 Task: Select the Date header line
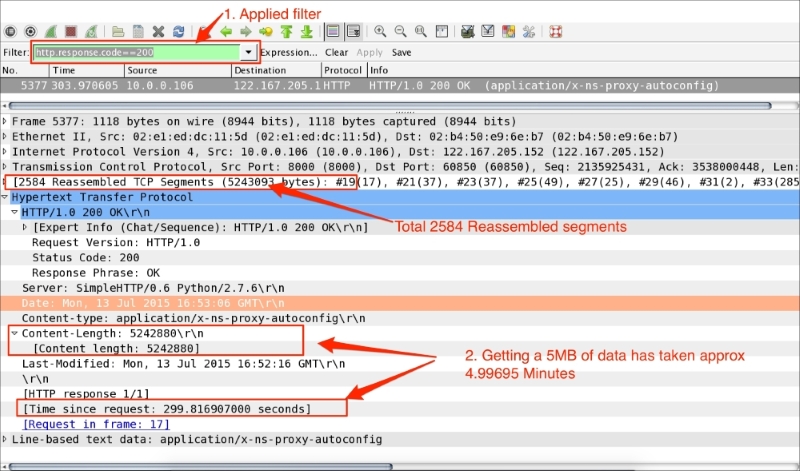(400, 303)
